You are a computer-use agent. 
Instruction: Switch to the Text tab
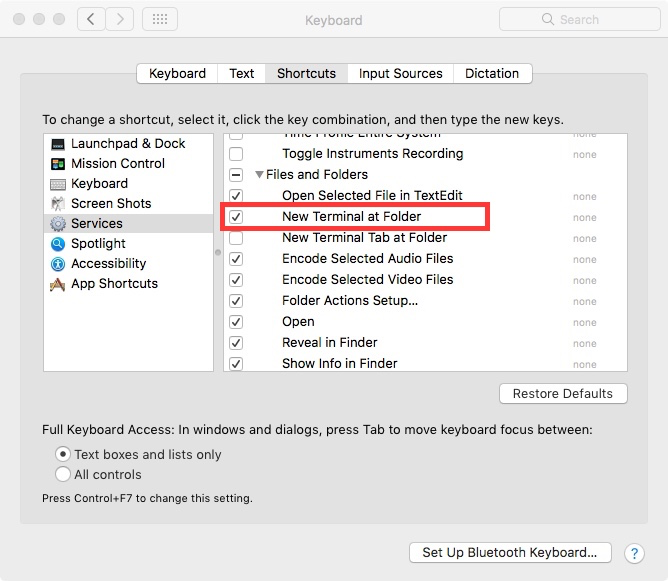pos(242,74)
